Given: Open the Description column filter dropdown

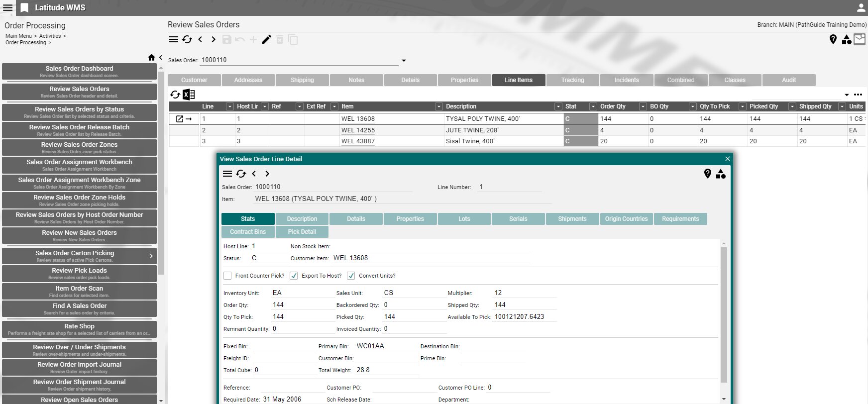Looking at the screenshot, I should point(558,106).
